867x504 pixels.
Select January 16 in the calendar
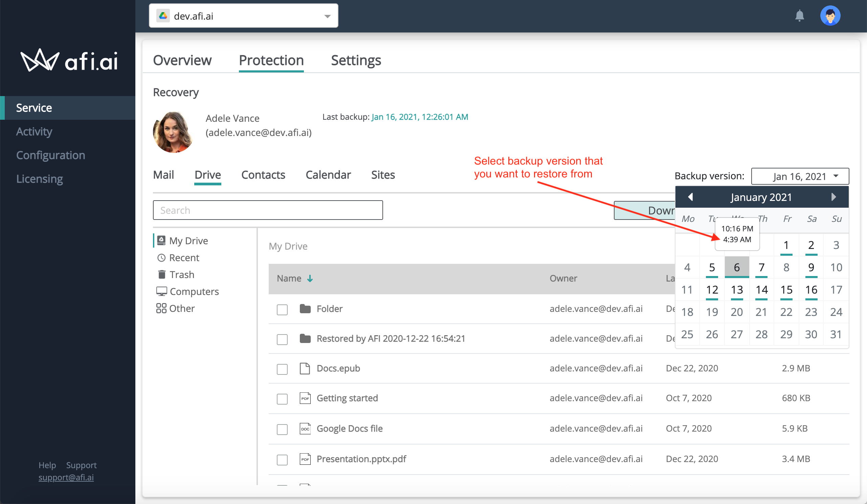point(811,290)
